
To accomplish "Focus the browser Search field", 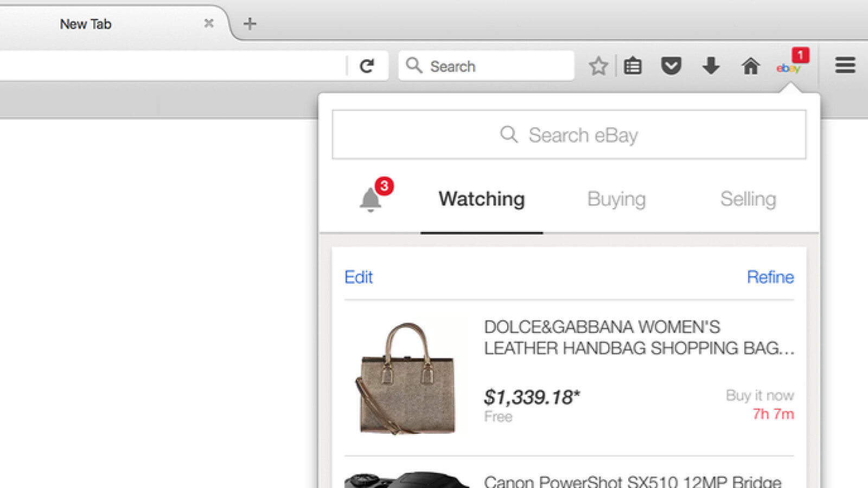I will point(486,66).
